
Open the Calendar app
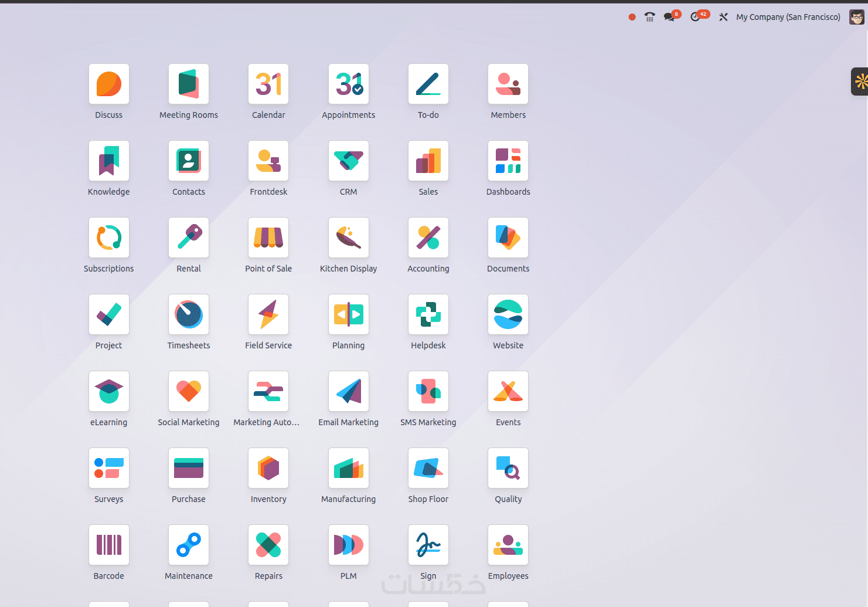coord(268,84)
